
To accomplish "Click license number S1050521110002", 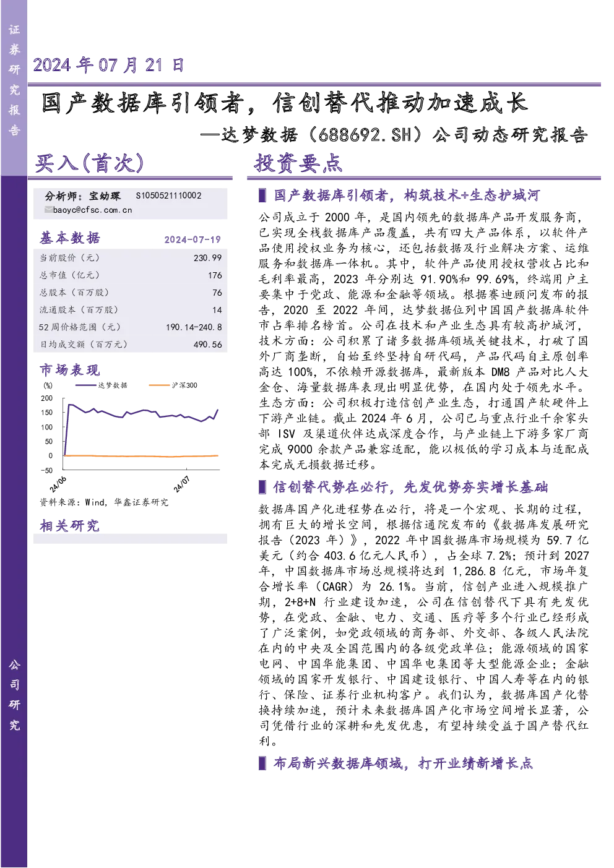I will 168,196.
